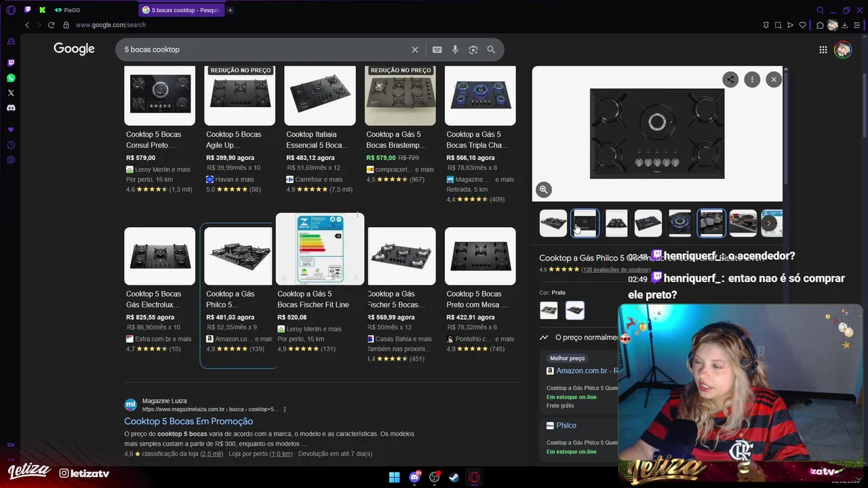Open Windows Start menu
Screen dimensions: 868x488
(394, 477)
